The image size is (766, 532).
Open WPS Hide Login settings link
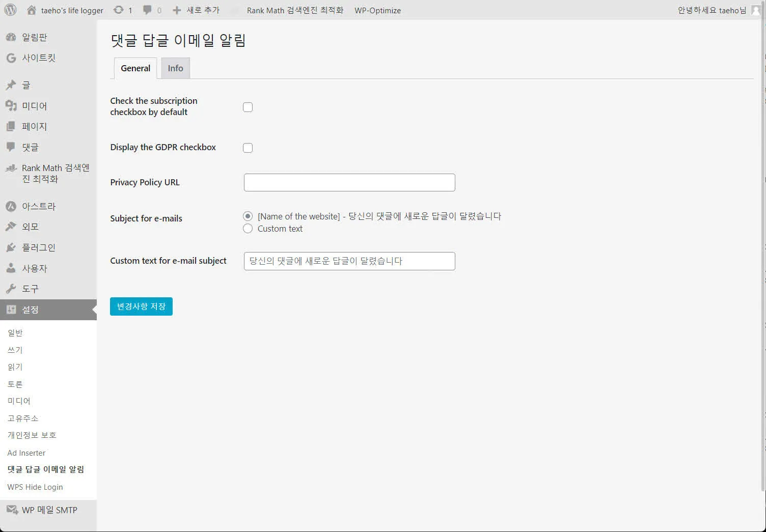click(x=35, y=487)
